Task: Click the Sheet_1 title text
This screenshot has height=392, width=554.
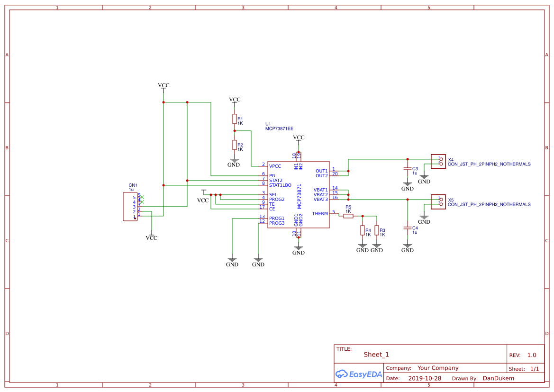Action: (375, 354)
